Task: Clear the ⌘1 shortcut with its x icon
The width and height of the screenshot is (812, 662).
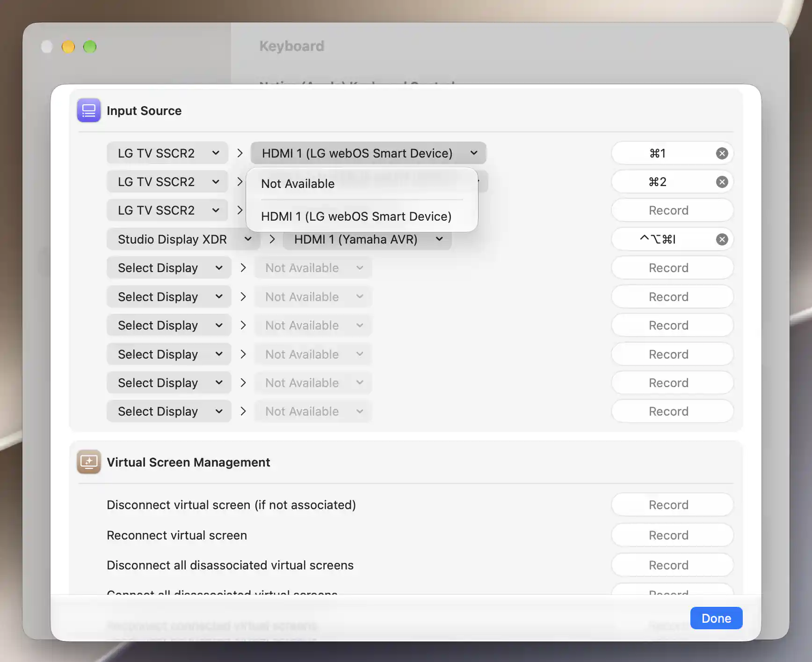Action: pos(722,153)
